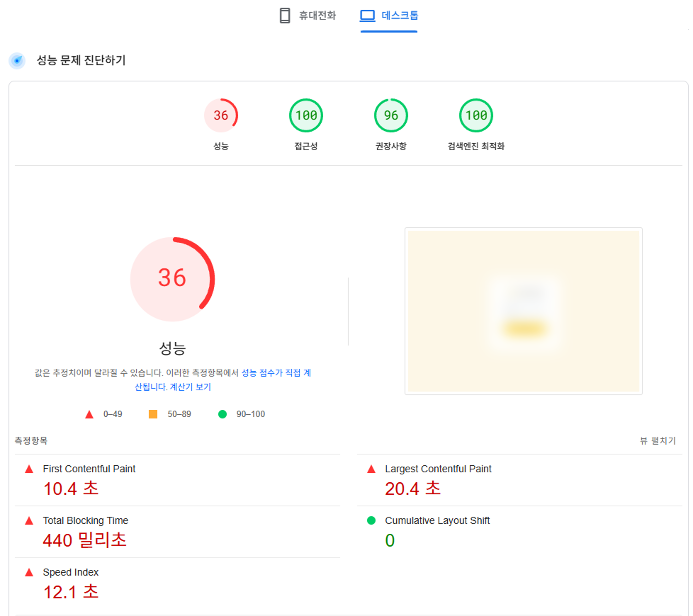Screen dimensions: 693x616
Task: Open the 계산기 보기 link
Action: 190,387
